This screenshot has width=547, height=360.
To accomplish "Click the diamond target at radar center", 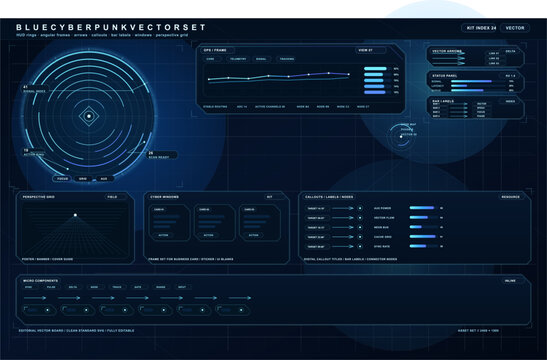I will point(89,116).
